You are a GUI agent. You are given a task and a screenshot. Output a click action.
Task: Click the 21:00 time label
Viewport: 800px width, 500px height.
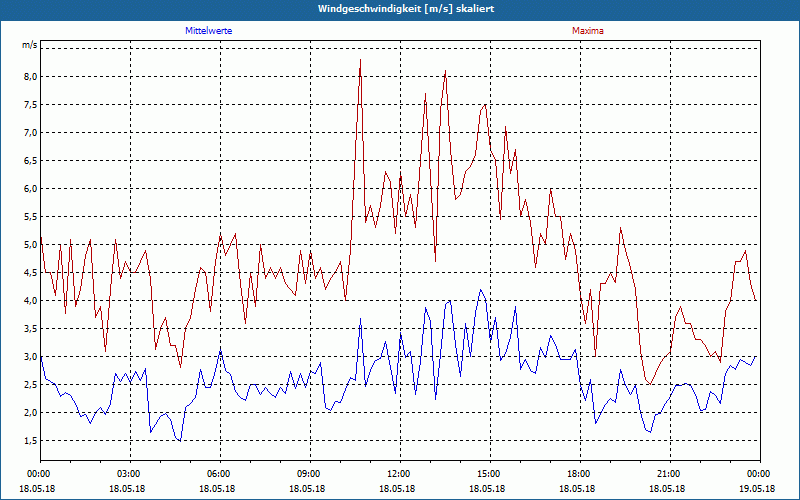[x=670, y=474]
